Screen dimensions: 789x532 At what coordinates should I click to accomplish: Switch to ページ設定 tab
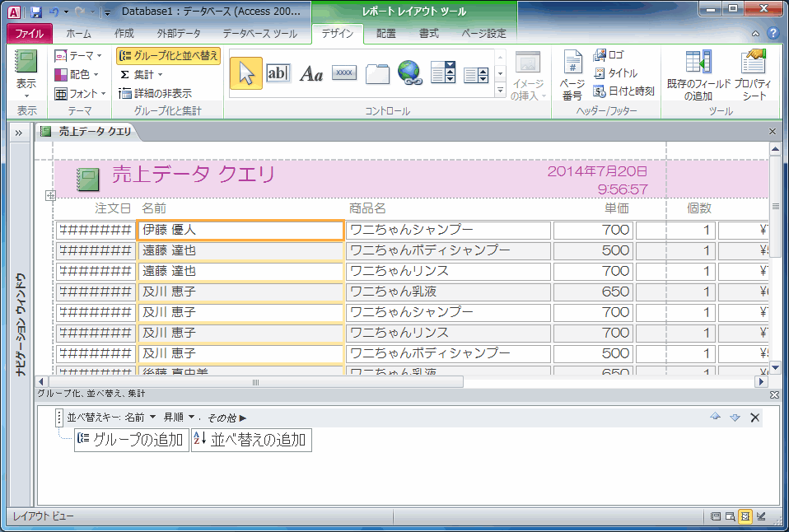[x=483, y=33]
